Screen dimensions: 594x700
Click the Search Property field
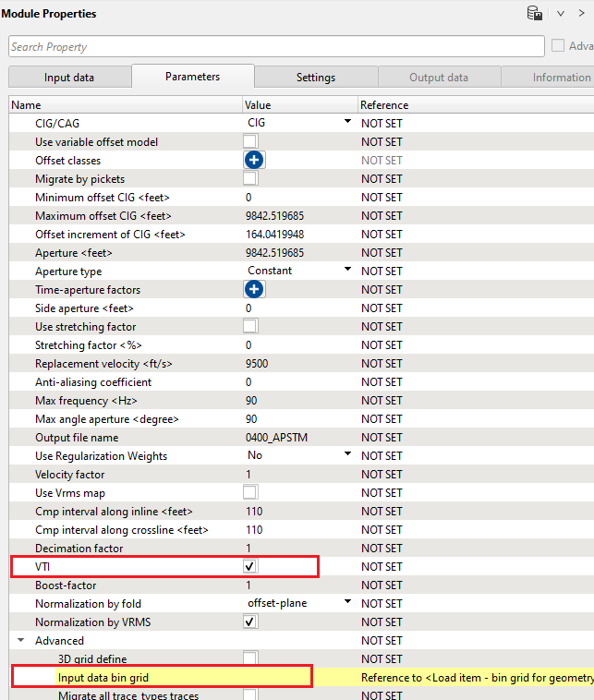(275, 47)
